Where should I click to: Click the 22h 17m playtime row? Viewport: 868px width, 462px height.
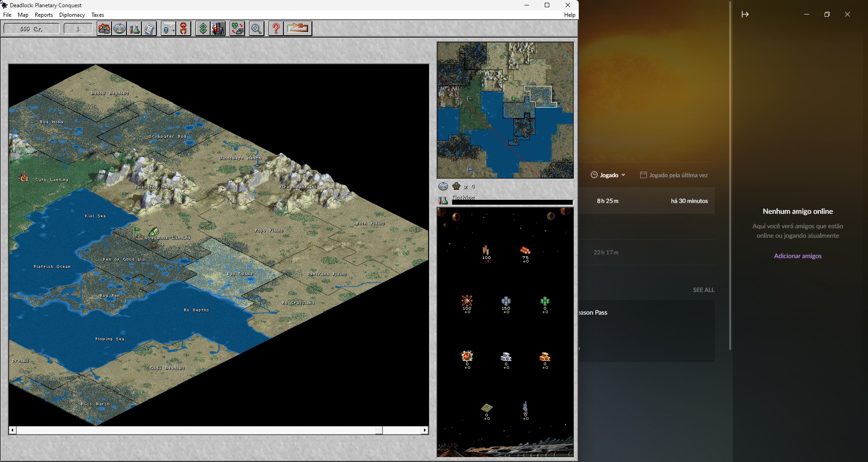click(x=647, y=252)
